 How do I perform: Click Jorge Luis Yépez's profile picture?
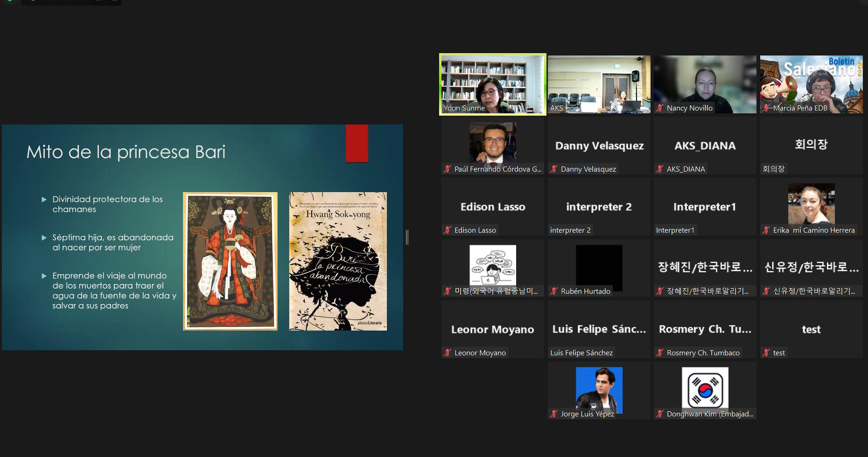click(x=599, y=389)
